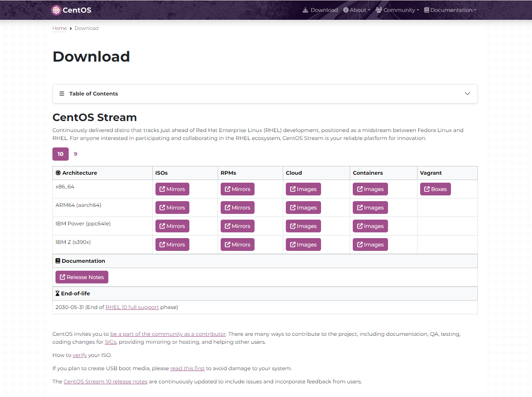
Task: Open IBM Z ISOs Mirrors
Action: tap(172, 245)
